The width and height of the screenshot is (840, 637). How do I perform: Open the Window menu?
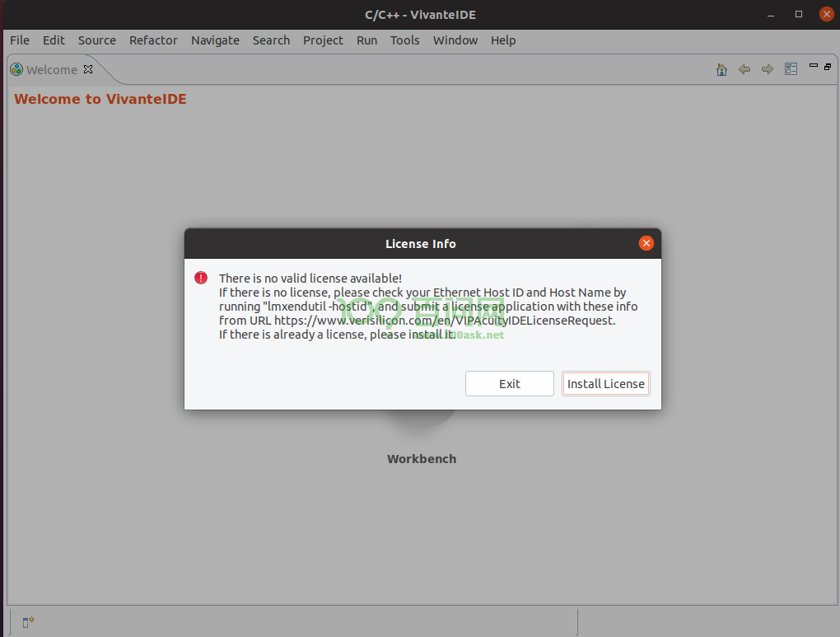click(455, 40)
